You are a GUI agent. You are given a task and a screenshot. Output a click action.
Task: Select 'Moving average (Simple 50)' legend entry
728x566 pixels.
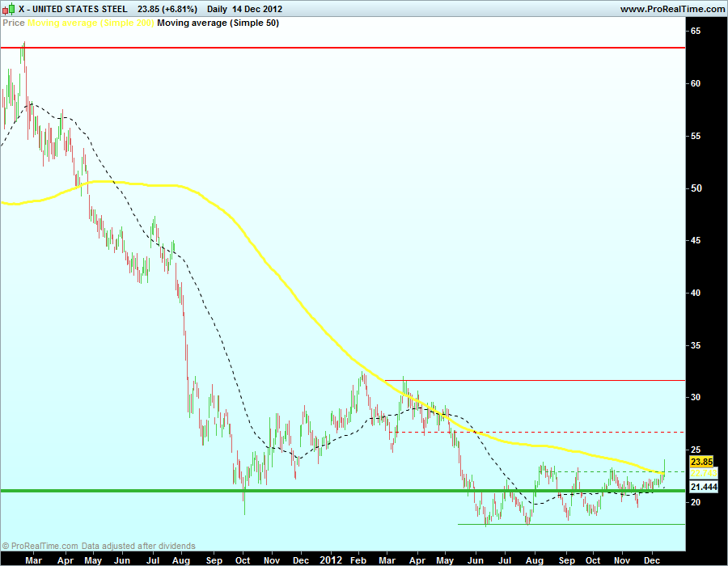218,23
